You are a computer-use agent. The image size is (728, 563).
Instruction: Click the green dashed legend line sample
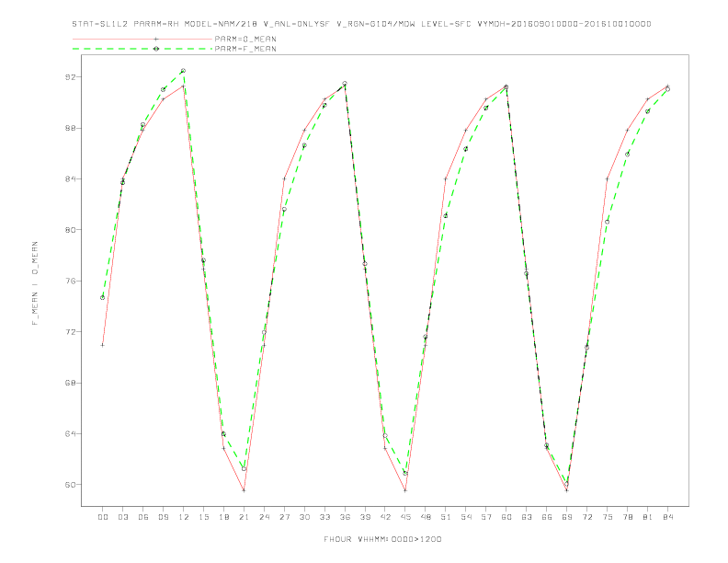pos(142,49)
